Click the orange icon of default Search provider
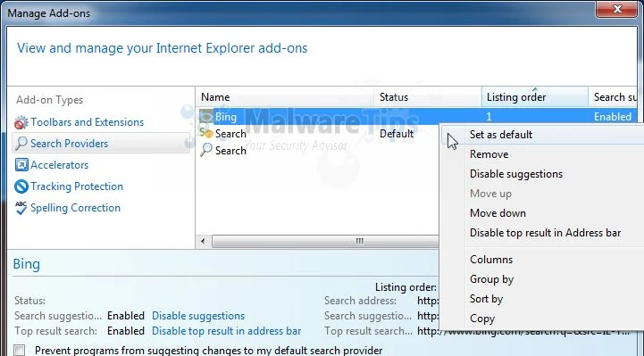 point(206,133)
